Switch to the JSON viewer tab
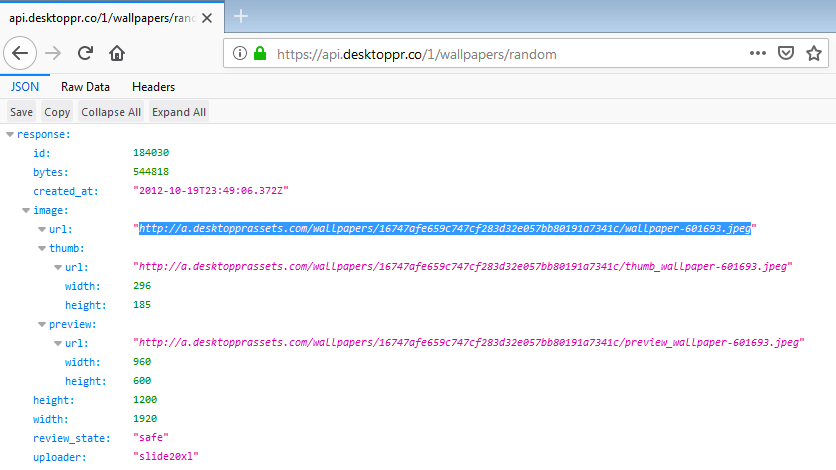 point(25,87)
